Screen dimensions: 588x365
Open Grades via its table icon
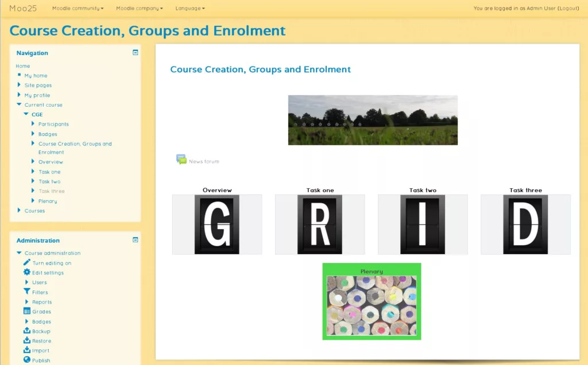coord(26,312)
